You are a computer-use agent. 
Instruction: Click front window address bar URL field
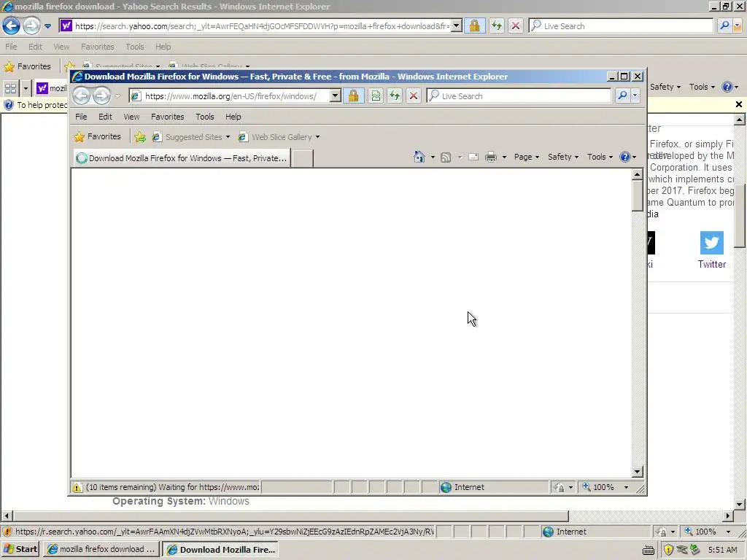point(230,96)
